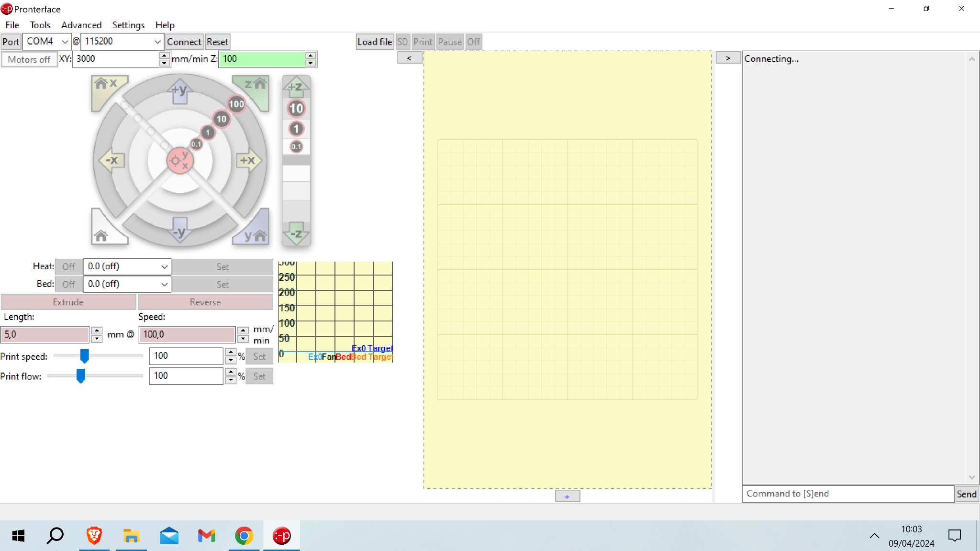Open the Heat temperature dropdown

pos(164,266)
